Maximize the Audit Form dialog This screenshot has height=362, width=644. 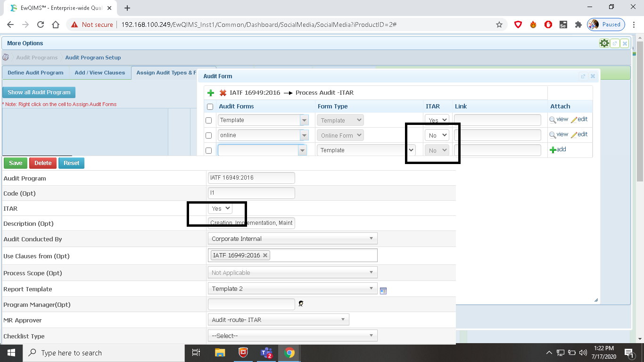click(583, 76)
